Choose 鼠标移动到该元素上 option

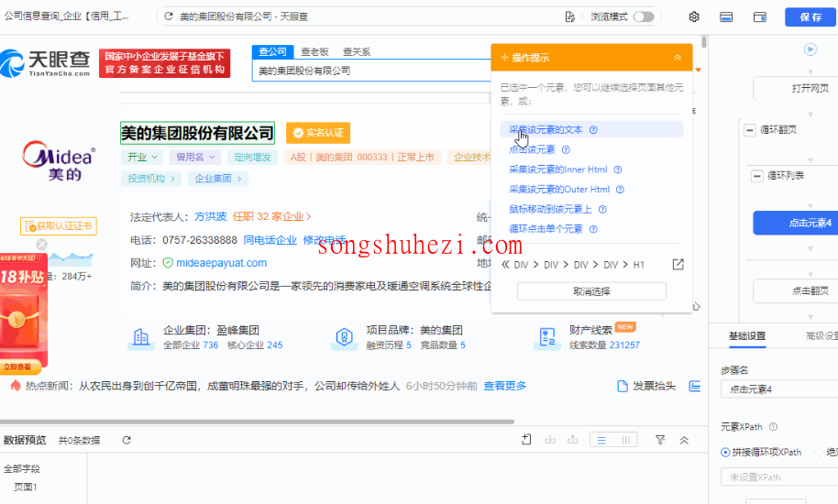[550, 209]
